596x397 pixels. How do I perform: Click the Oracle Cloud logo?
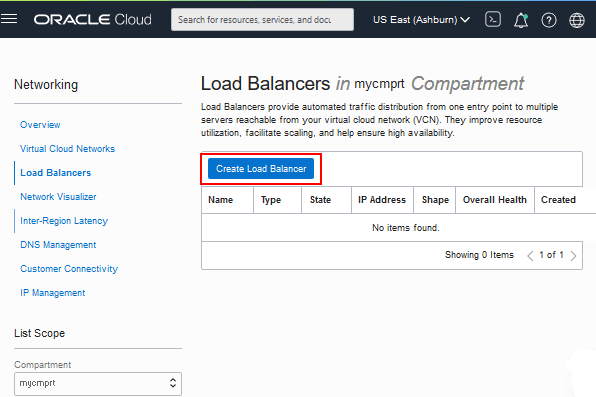(92, 19)
